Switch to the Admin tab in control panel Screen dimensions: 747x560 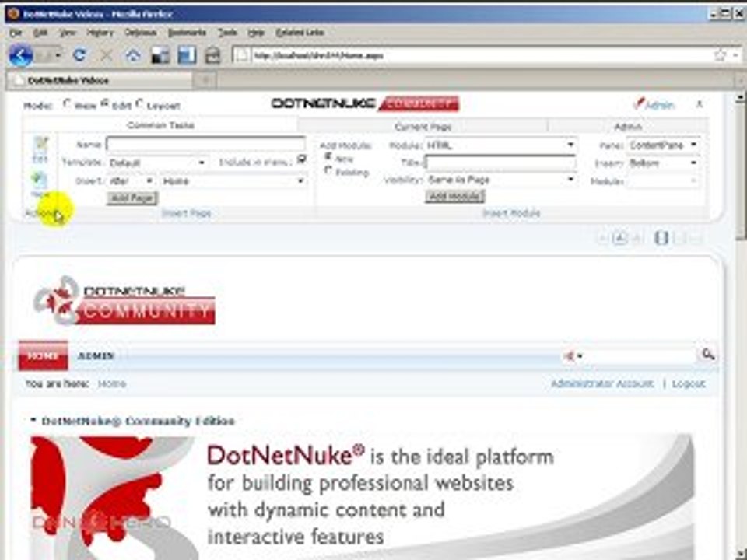(x=627, y=127)
